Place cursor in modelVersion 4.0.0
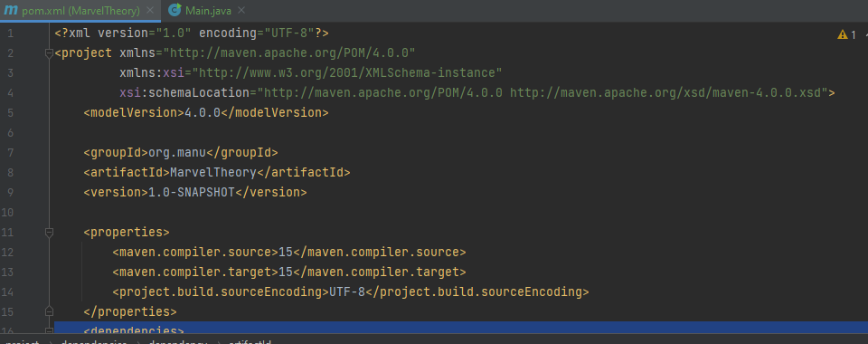 203,112
